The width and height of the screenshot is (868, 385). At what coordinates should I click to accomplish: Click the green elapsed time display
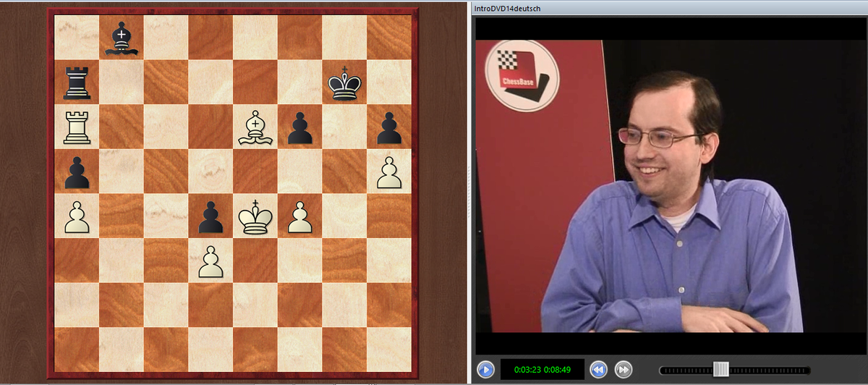pos(542,370)
